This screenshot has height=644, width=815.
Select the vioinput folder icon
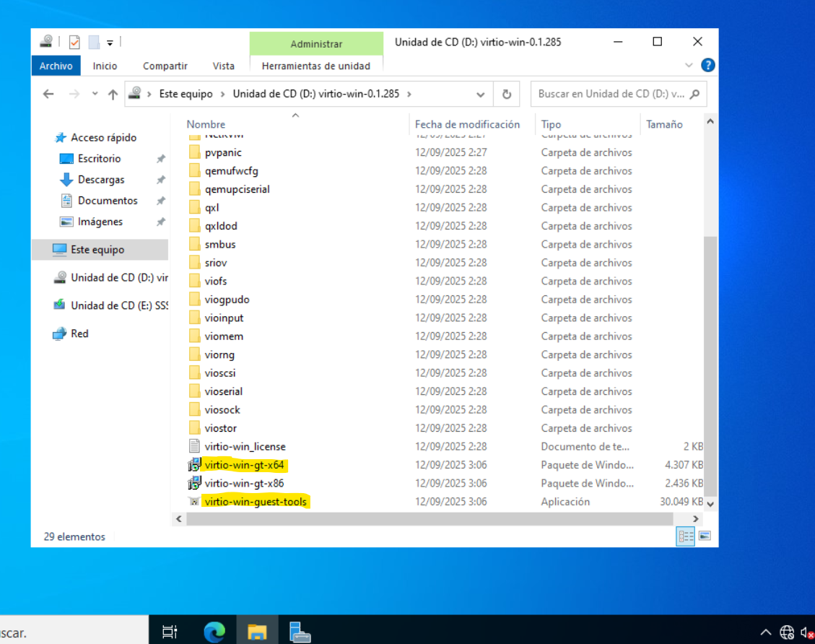pyautogui.click(x=194, y=318)
